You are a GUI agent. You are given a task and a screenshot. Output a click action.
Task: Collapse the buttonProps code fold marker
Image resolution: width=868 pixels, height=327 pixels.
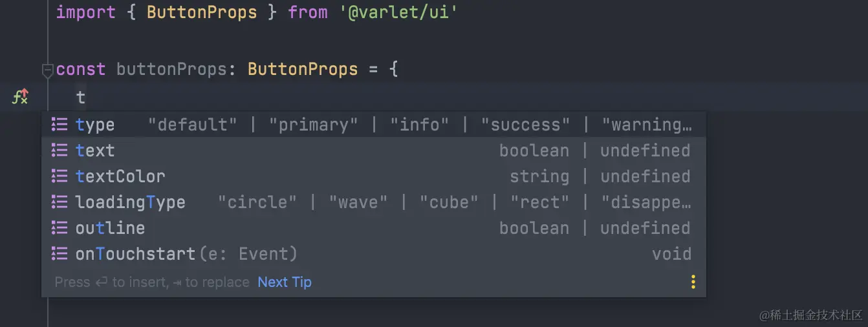tap(48, 70)
